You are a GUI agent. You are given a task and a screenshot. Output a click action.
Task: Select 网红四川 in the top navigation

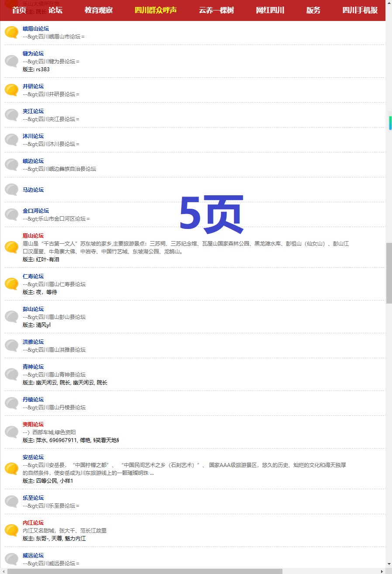[x=270, y=10]
